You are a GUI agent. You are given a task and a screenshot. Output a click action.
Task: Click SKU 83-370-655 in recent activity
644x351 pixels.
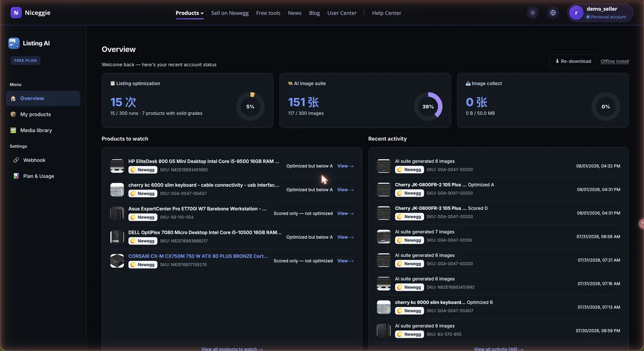click(444, 334)
